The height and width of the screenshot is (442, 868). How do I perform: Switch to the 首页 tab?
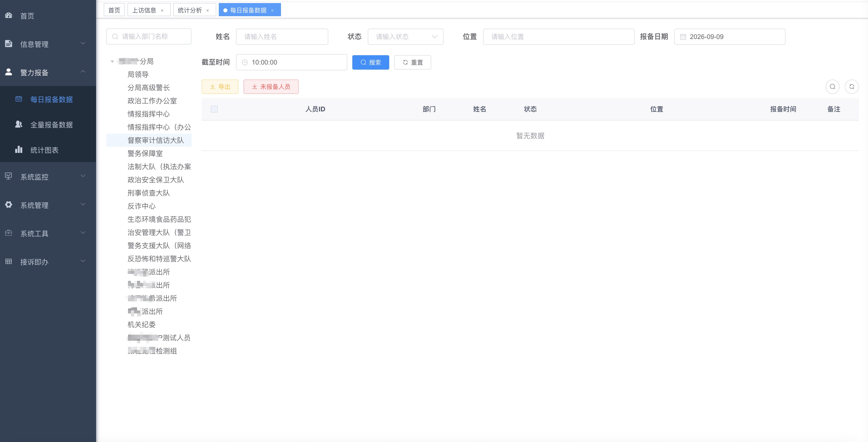114,10
